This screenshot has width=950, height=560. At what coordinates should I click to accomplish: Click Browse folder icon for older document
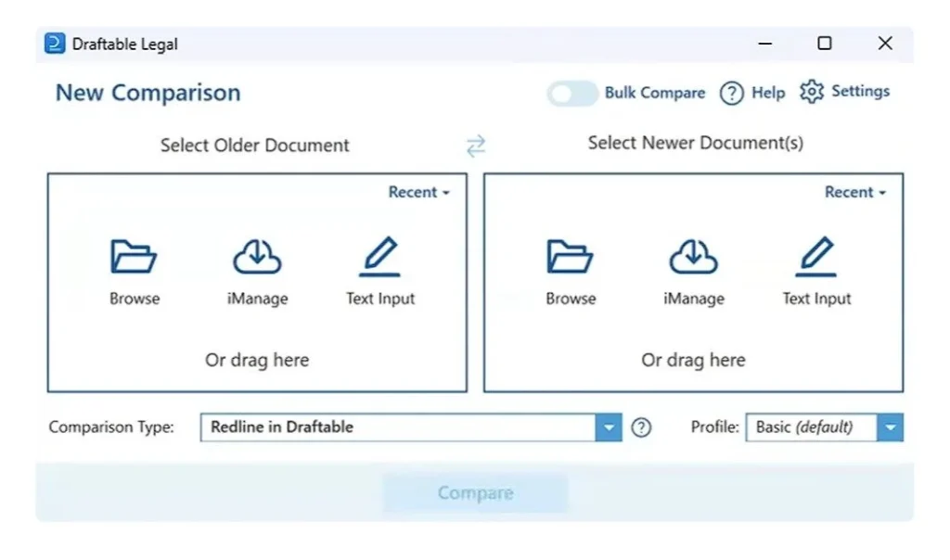[135, 257]
